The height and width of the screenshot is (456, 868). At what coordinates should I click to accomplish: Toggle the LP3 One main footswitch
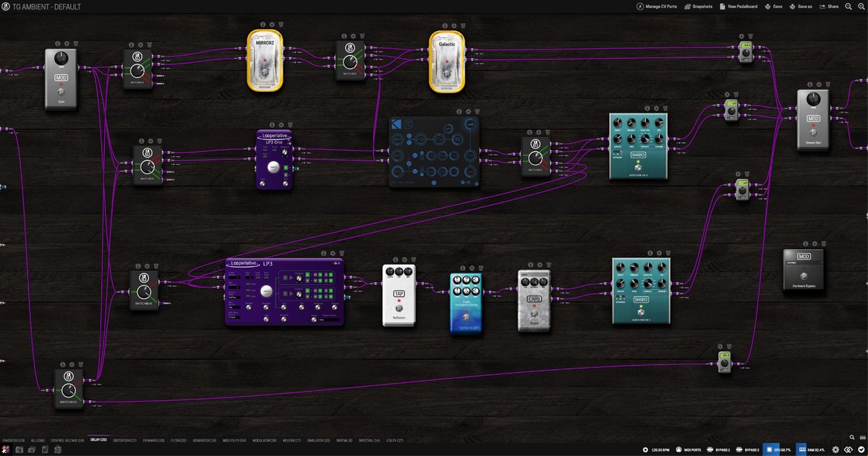274,168
